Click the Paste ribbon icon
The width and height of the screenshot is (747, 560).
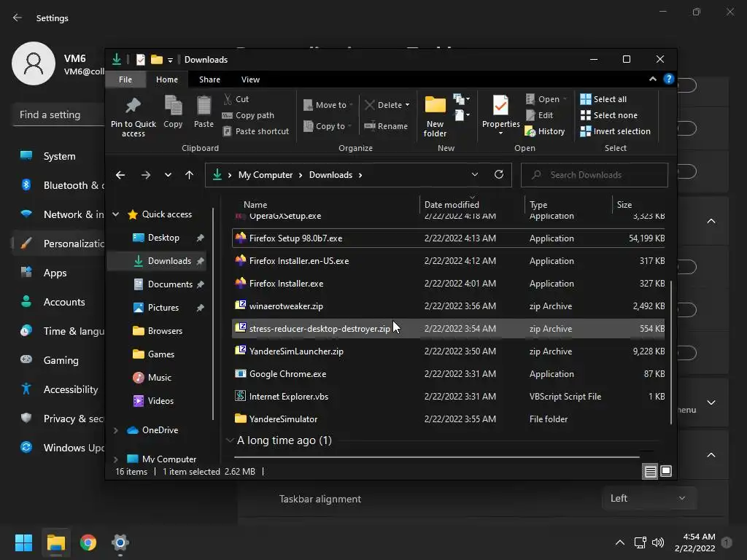(x=204, y=106)
